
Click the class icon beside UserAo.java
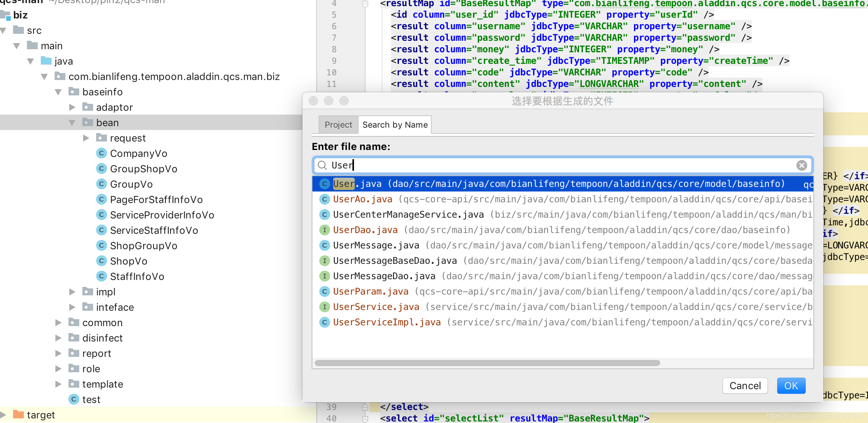(x=324, y=199)
